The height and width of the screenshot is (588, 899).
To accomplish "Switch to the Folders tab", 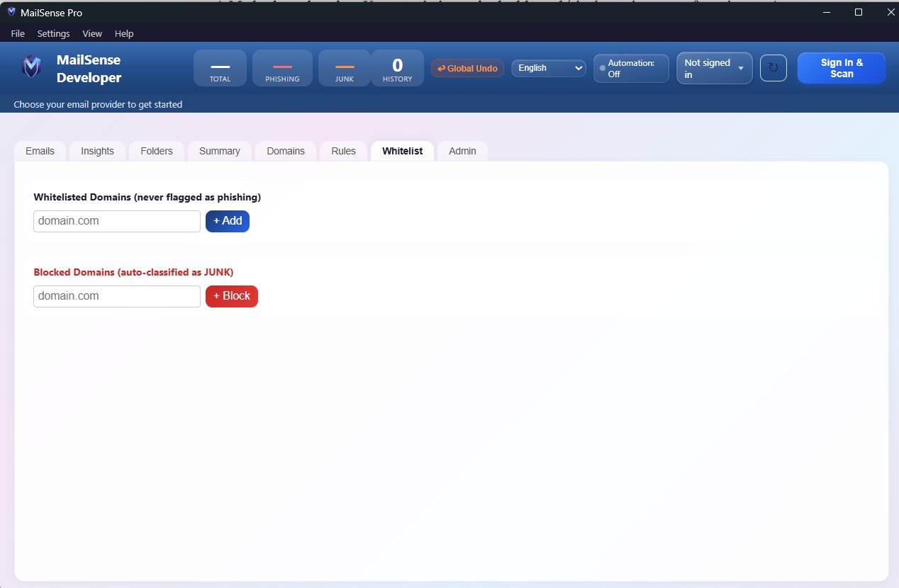I will pos(157,151).
